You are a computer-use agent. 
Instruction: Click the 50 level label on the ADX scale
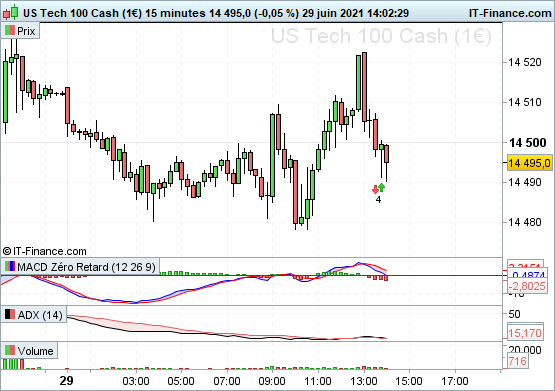click(514, 314)
